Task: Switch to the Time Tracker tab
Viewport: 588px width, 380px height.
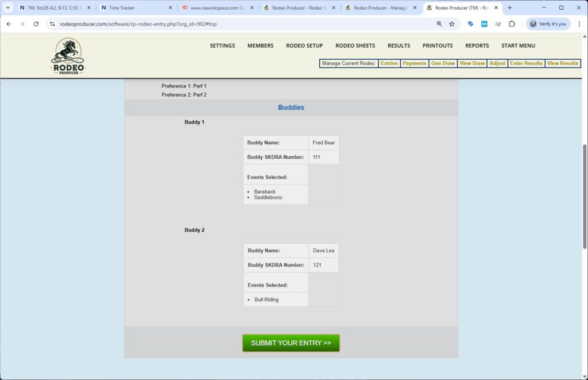Action: (121, 8)
